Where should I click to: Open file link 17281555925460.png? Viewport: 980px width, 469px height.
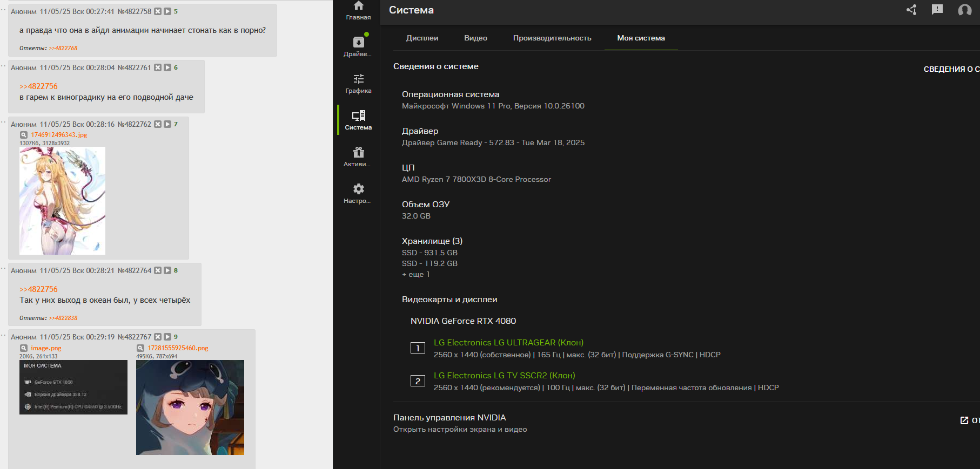(x=178, y=348)
